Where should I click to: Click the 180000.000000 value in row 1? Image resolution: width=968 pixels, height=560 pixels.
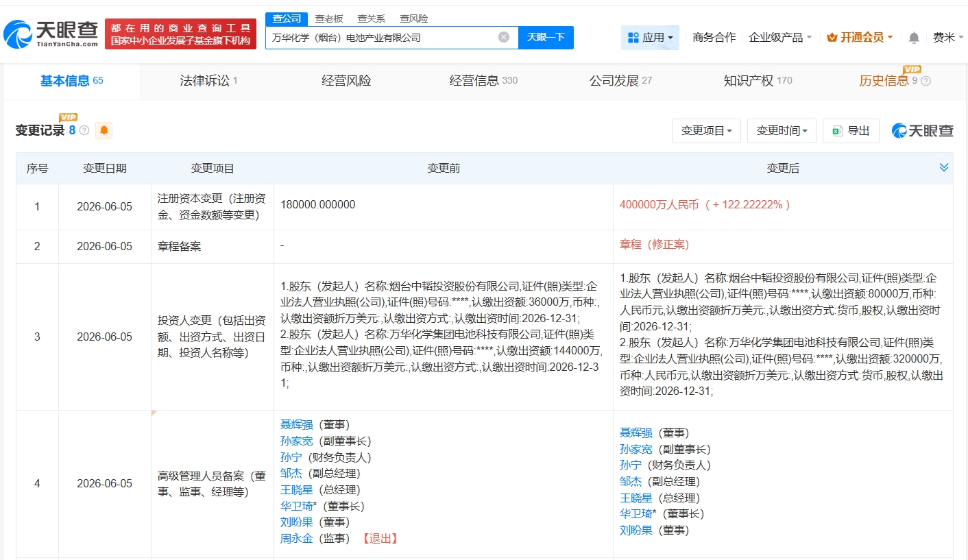click(x=318, y=205)
